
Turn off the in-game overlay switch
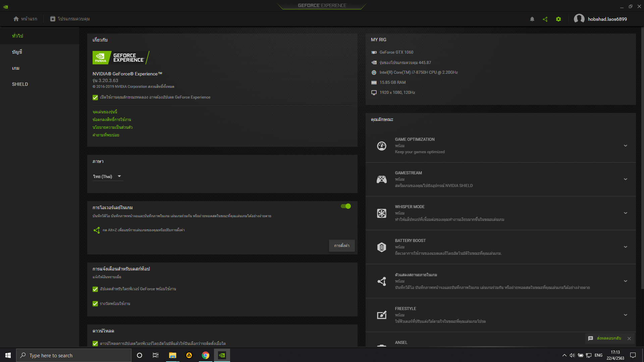coord(346,206)
